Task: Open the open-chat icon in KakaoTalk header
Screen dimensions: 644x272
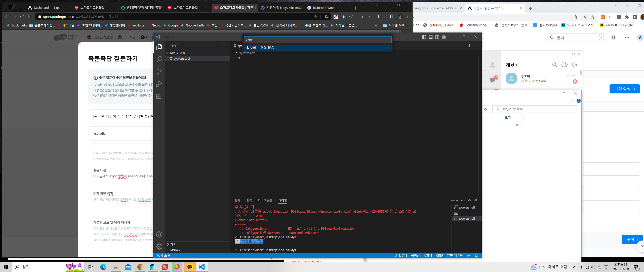Action: pos(565,65)
